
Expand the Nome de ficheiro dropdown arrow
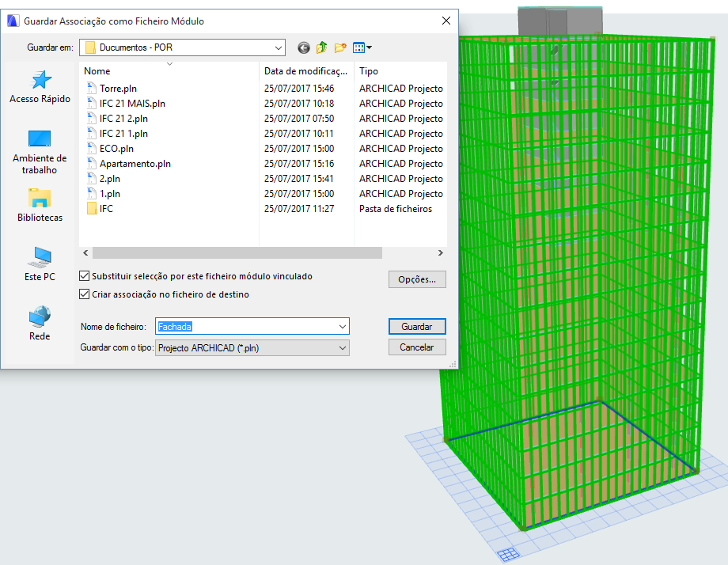(343, 326)
